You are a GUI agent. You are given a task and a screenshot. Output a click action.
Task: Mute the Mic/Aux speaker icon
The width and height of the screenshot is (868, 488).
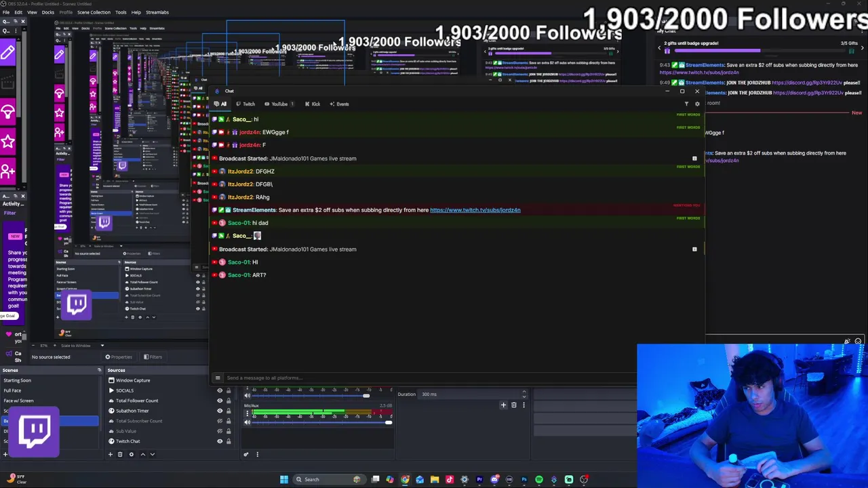point(247,422)
